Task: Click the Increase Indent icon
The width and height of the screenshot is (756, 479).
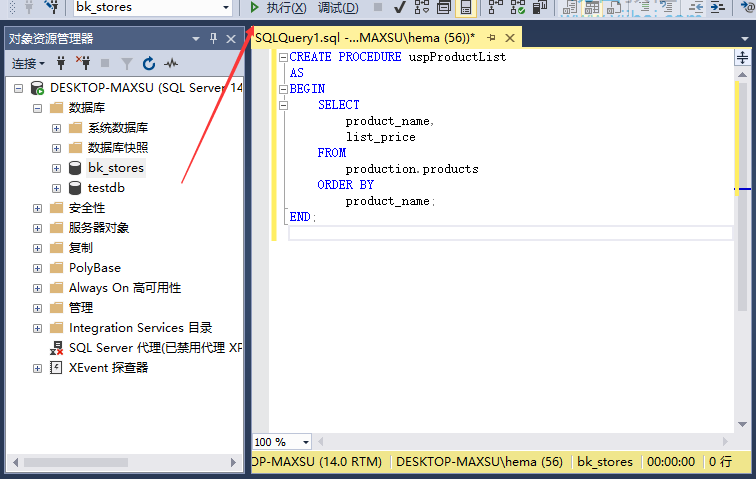Action: coord(717,7)
